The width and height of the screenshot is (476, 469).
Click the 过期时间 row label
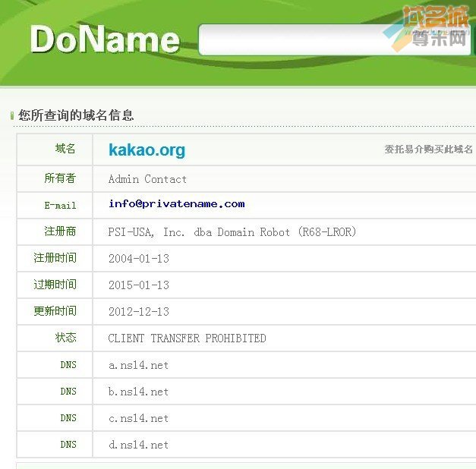(55, 285)
